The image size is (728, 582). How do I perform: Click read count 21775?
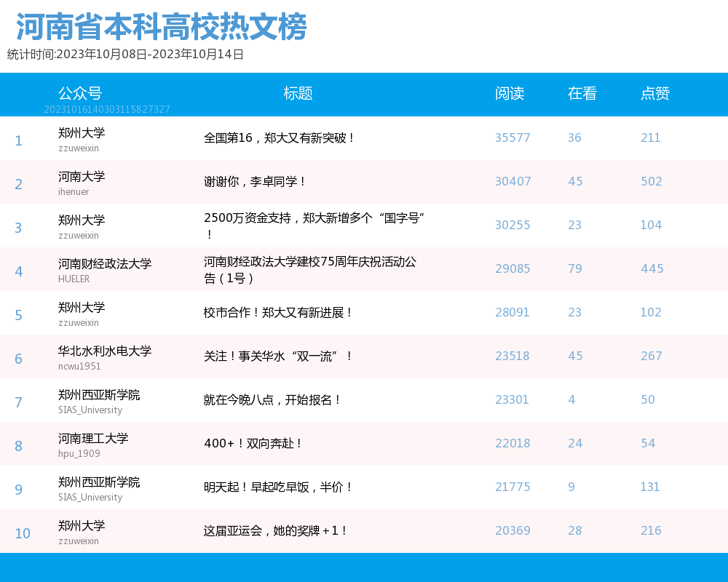513,487
